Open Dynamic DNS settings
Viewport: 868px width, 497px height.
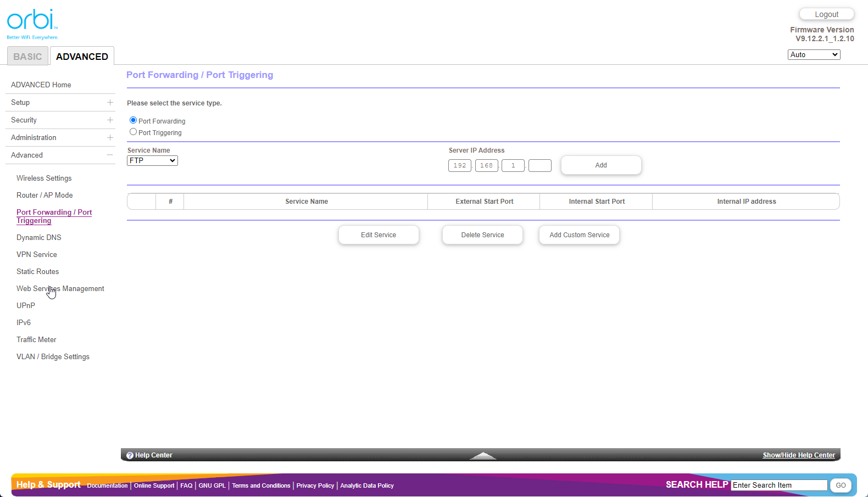(39, 238)
